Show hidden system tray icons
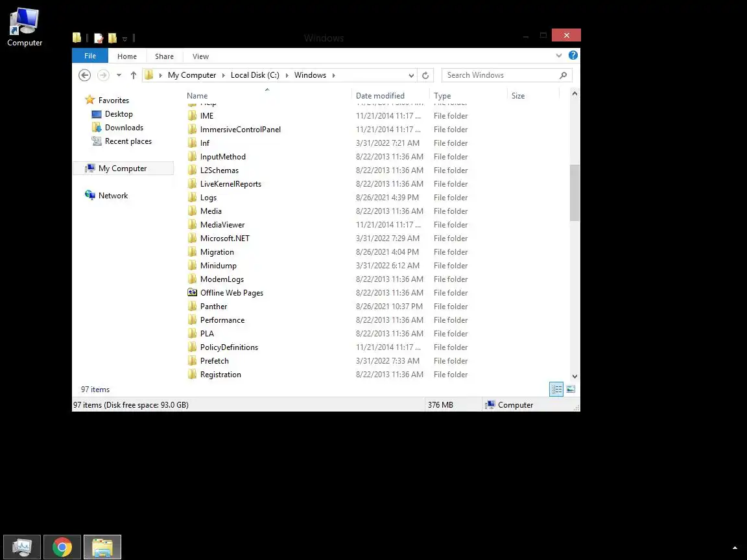747x560 pixels. (735, 548)
